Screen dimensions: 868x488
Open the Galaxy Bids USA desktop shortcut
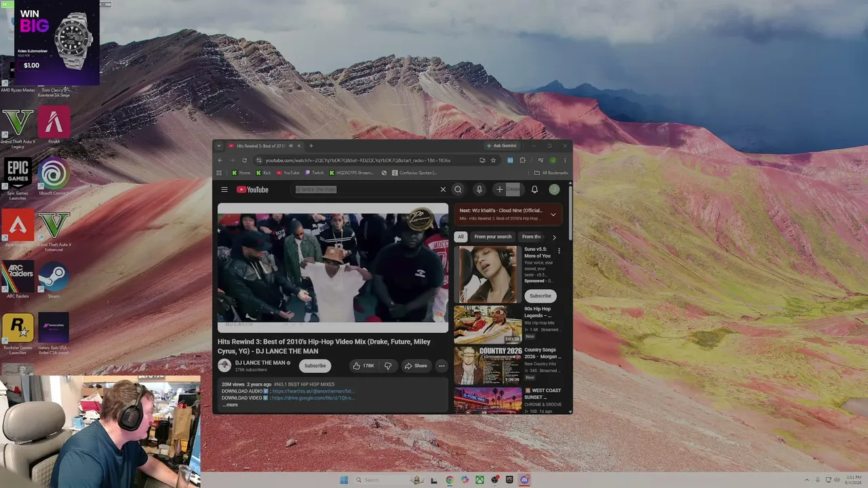(x=54, y=331)
